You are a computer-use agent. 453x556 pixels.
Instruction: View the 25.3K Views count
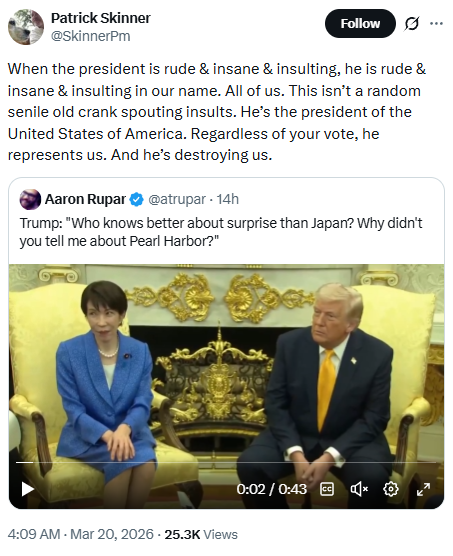[x=201, y=534]
